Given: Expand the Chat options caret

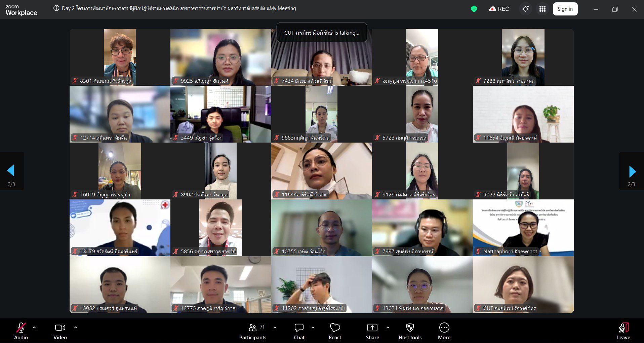Looking at the screenshot, I should 313,327.
